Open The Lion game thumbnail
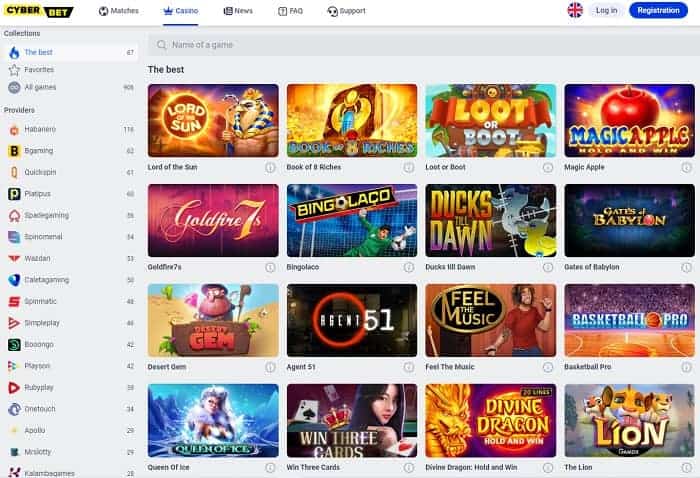700x478 pixels. tap(629, 420)
